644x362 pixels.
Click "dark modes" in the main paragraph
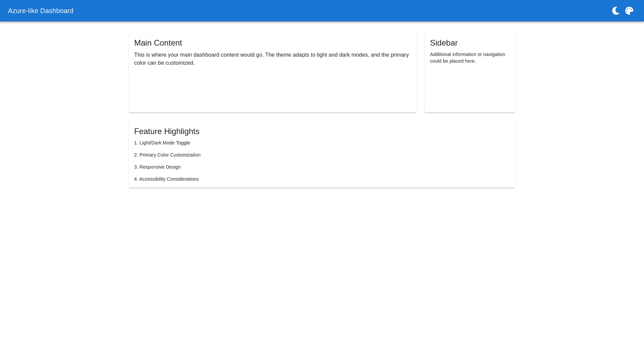tap(353, 55)
